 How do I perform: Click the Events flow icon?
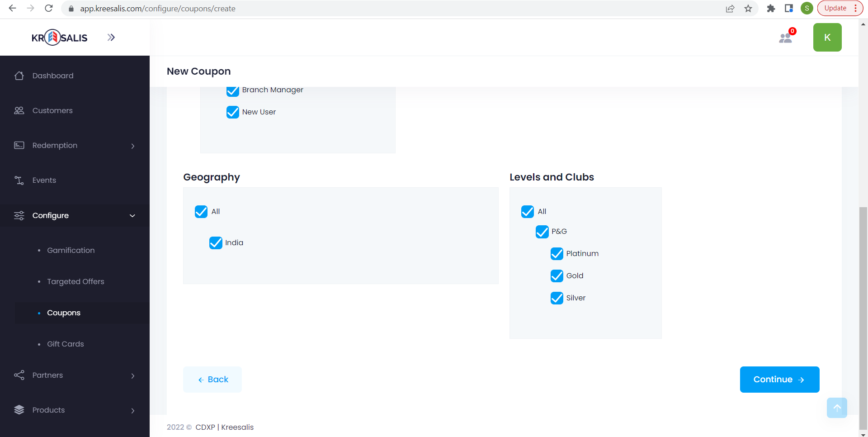pyautogui.click(x=19, y=180)
